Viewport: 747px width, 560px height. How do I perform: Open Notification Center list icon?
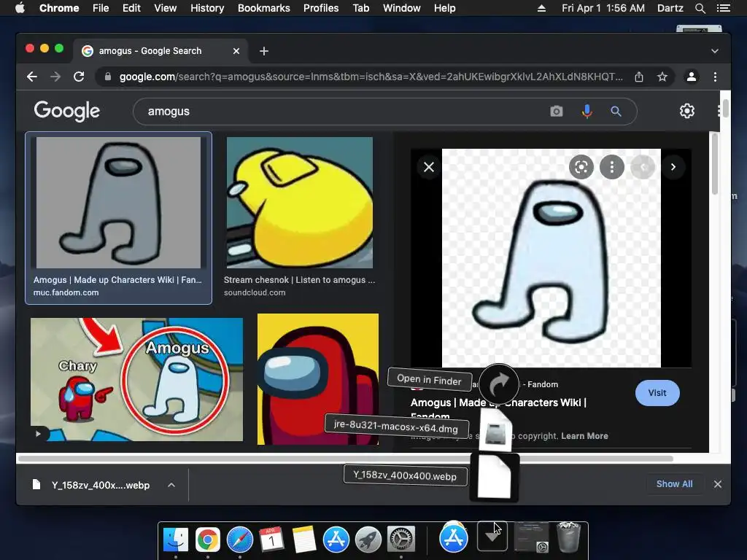coord(723,8)
